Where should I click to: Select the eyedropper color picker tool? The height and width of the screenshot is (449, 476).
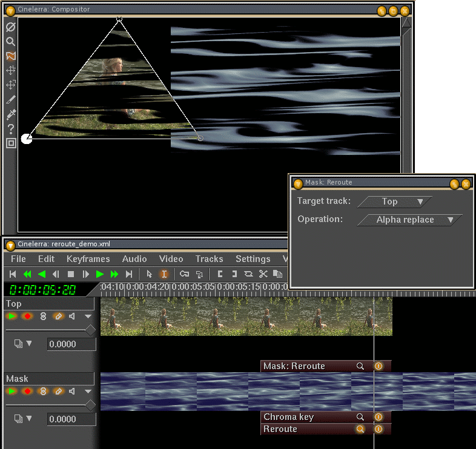coord(10,114)
